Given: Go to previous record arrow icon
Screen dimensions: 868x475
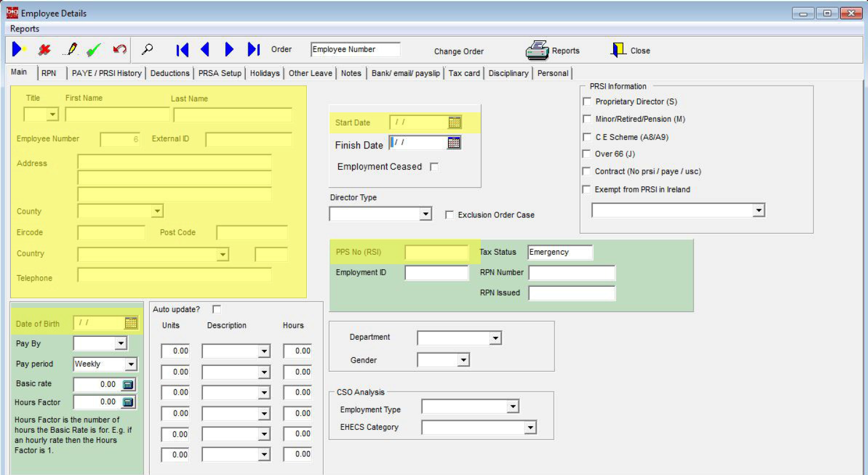Looking at the screenshot, I should coord(205,49).
